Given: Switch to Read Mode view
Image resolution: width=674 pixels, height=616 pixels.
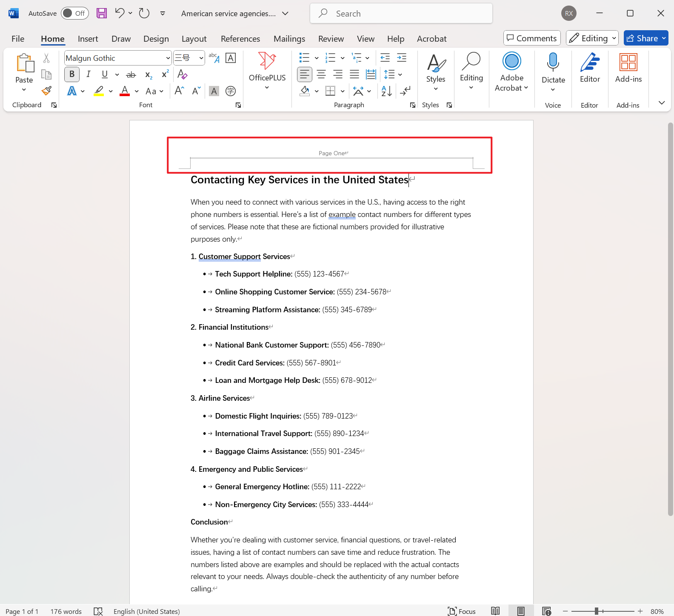Looking at the screenshot, I should (495, 611).
